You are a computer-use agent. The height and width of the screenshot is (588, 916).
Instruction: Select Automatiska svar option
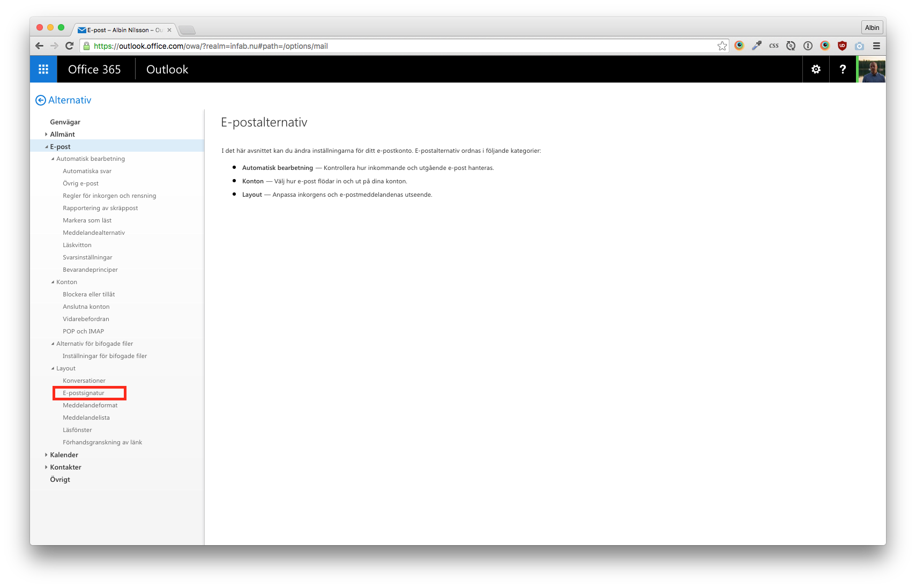click(87, 172)
